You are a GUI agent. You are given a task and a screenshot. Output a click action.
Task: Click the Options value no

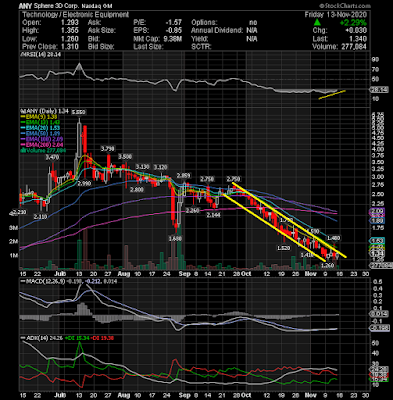pyautogui.click(x=253, y=23)
